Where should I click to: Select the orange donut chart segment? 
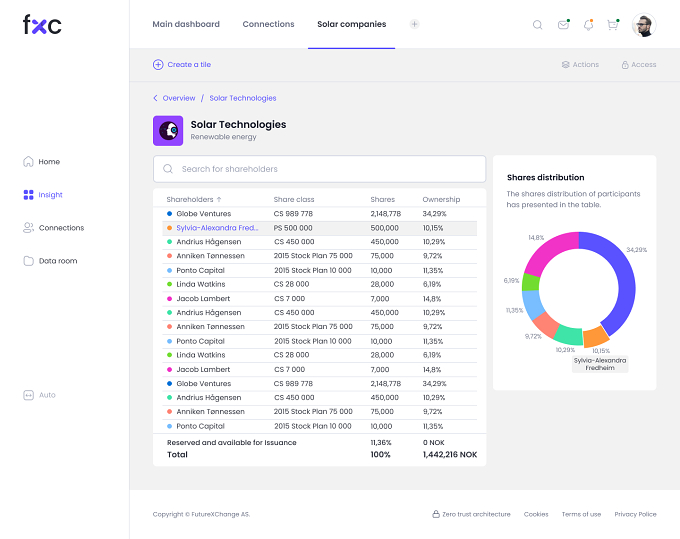click(596, 336)
